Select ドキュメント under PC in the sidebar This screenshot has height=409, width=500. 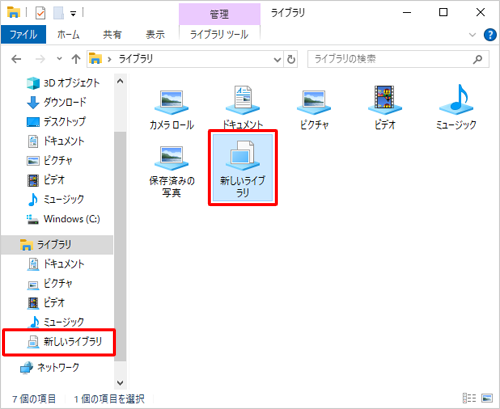[55, 141]
